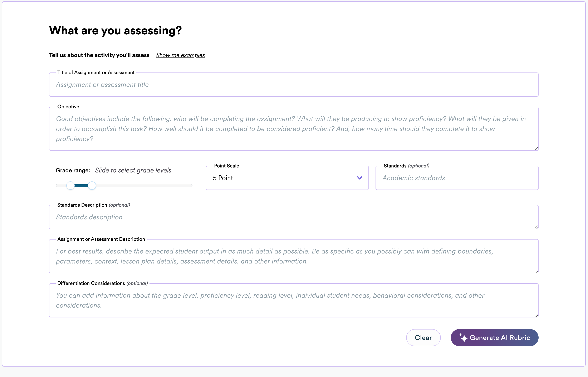The height and width of the screenshot is (377, 588).
Task: Click the Point Scale chevron arrow
Action: 359,178
